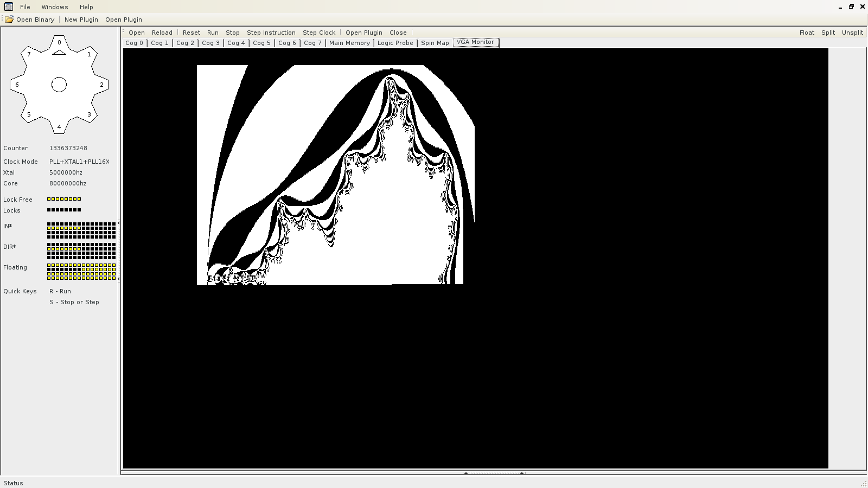Viewport: 868px width, 488px height.
Task: Select cog 6 tooth on the hub diagram
Action: pos(17,85)
